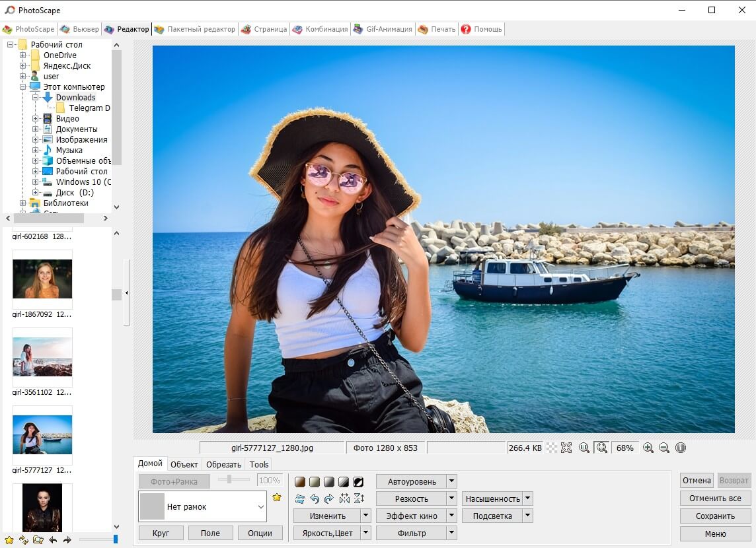The height and width of the screenshot is (548, 756).
Task: Toggle the black-and-white inversion preset
Action: point(359,482)
